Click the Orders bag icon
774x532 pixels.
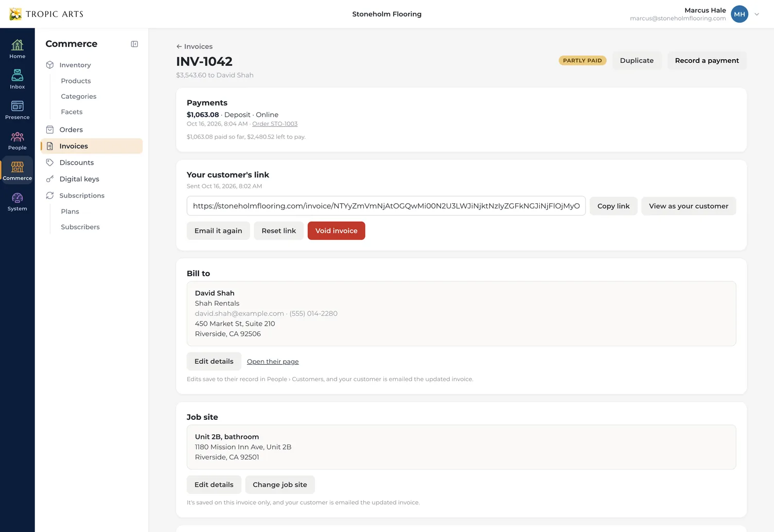pos(50,130)
